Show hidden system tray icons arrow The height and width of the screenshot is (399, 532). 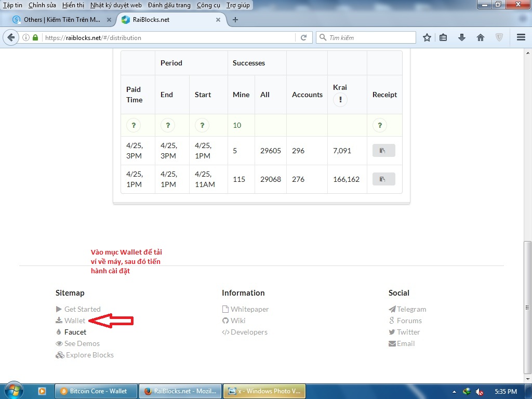tap(454, 392)
